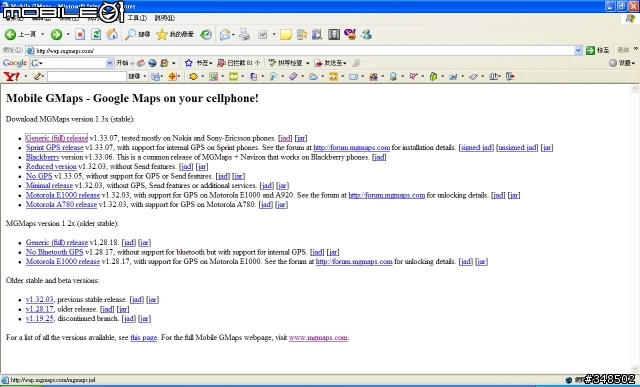Open the Mail button dropdown arrow

[x=233, y=35]
